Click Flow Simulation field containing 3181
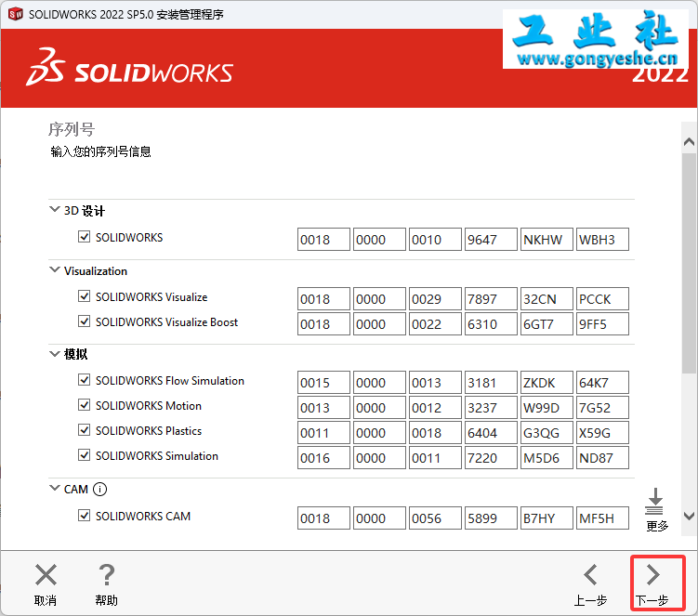This screenshot has height=616, width=698. coord(491,383)
